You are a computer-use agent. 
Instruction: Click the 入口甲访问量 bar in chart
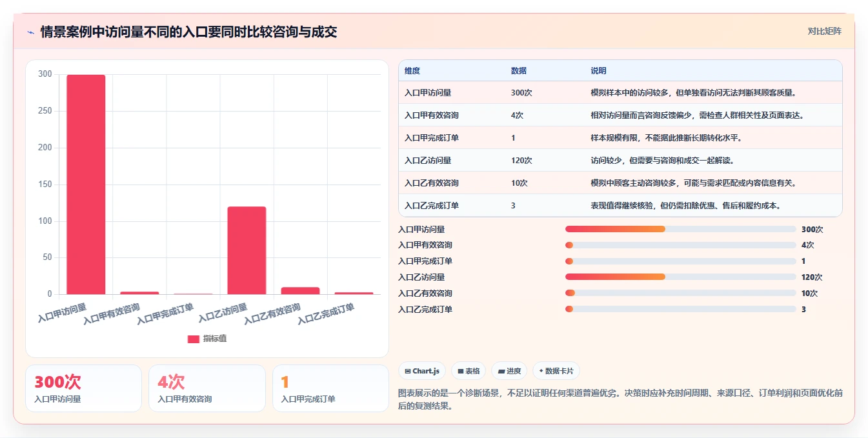coord(86,184)
